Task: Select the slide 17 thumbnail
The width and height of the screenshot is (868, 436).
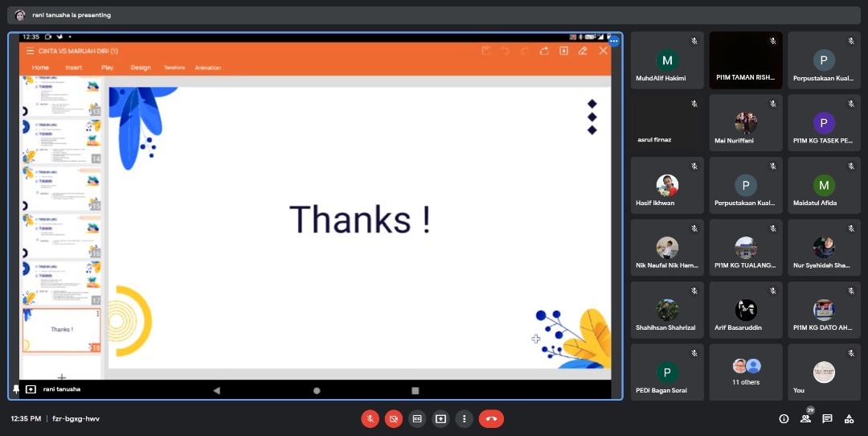Action: click(x=61, y=282)
